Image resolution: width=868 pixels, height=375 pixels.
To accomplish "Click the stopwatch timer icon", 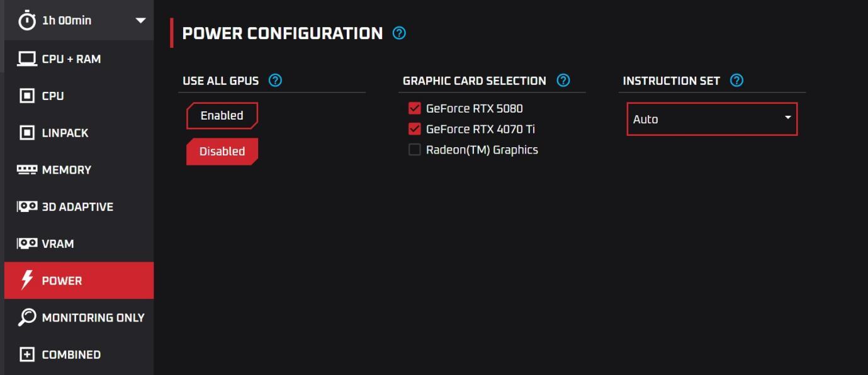I will coord(27,21).
